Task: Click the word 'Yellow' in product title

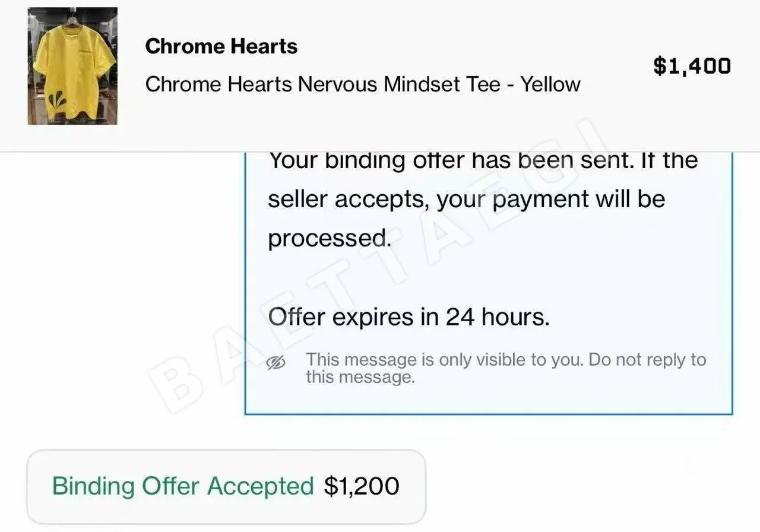Action: pyautogui.click(x=550, y=84)
